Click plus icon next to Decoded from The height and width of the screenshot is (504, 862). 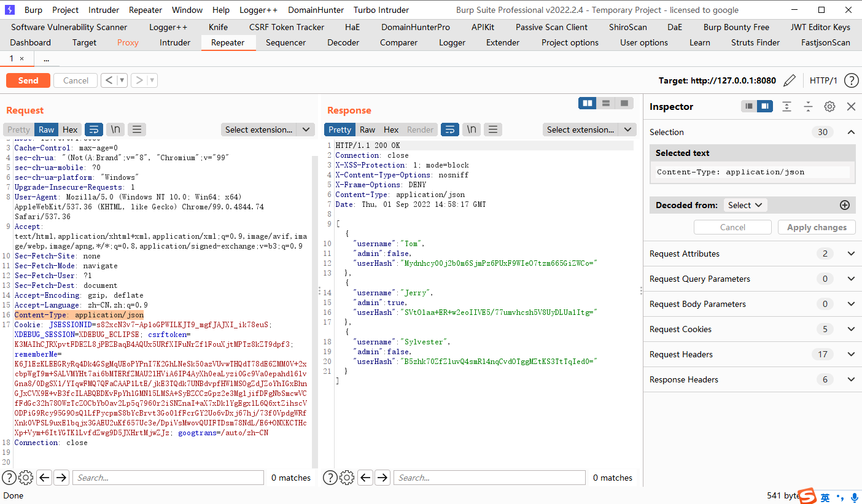845,205
